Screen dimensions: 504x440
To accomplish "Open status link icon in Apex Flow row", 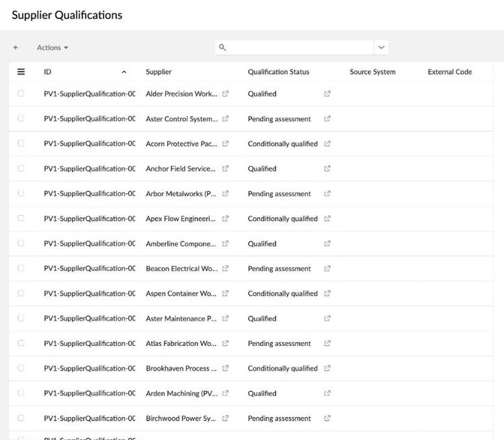I will click(327, 218).
